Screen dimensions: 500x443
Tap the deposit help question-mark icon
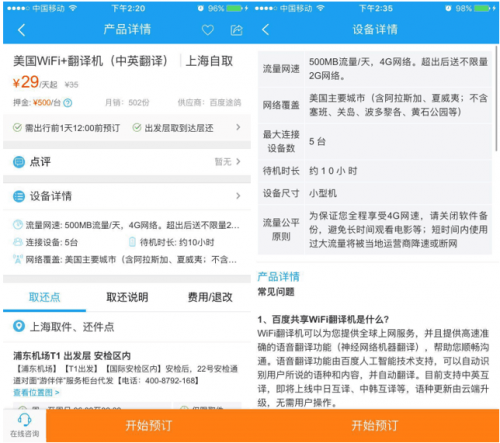point(68,103)
